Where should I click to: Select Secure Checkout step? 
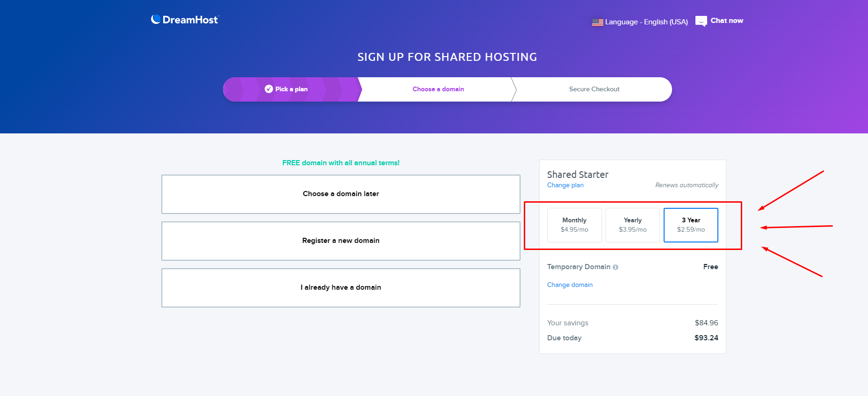[x=594, y=89]
